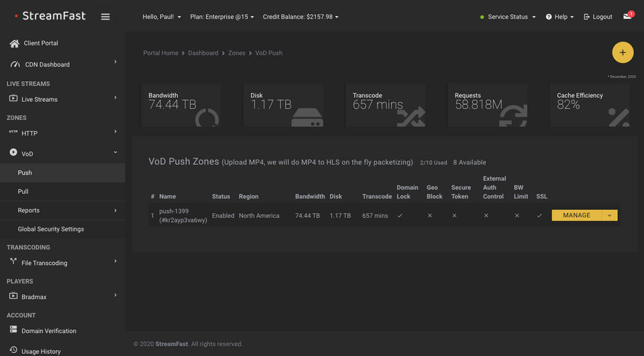Viewport: 644px width, 356px height.
Task: Open Global Security Settings menu item
Action: (51, 229)
